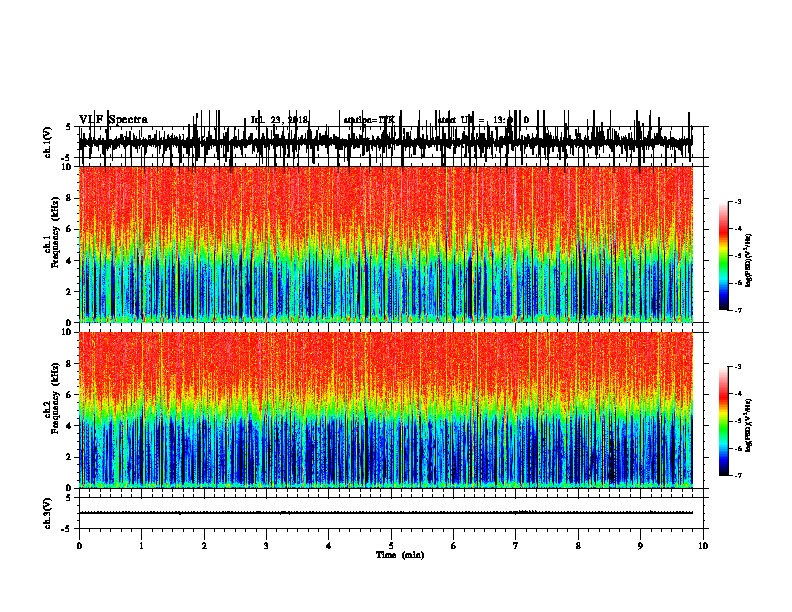This screenshot has height=612, width=792.
Task: Click the time-axis tick label "7"
Action: pos(516,546)
